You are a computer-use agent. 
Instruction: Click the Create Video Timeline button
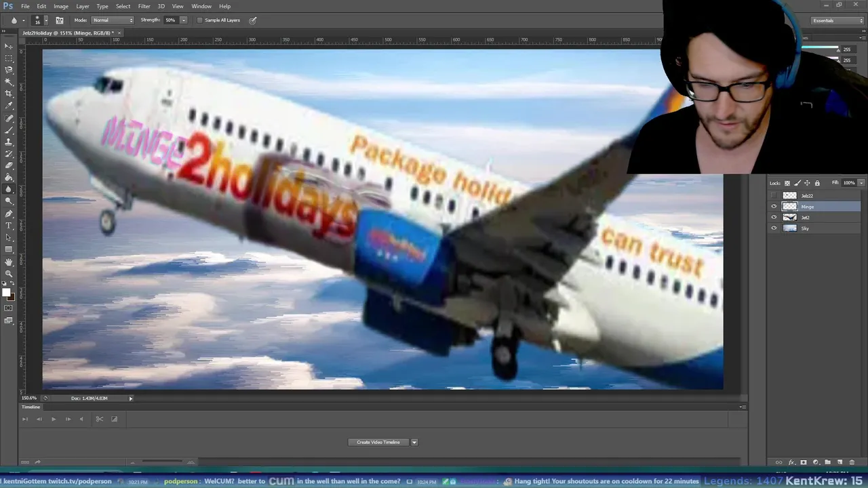pos(378,443)
